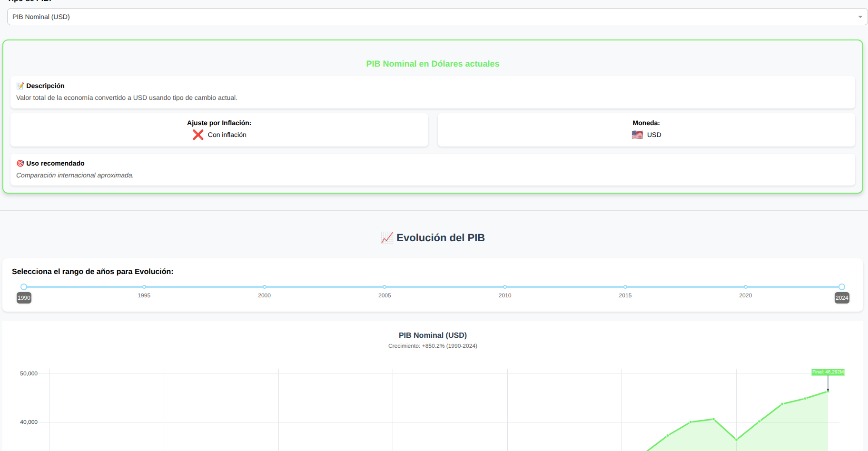Set slider to the 2005 mark
Image resolution: width=868 pixels, height=451 pixels.
[385, 287]
